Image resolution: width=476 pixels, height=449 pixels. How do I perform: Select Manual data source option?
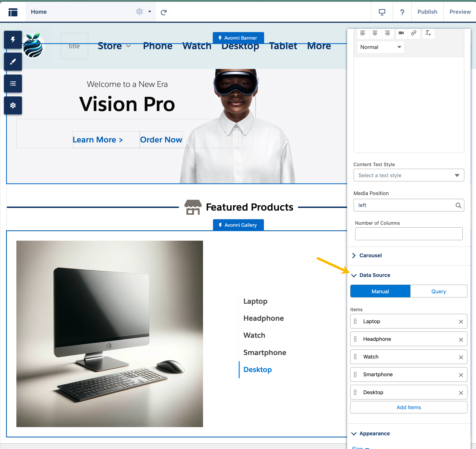pos(380,291)
